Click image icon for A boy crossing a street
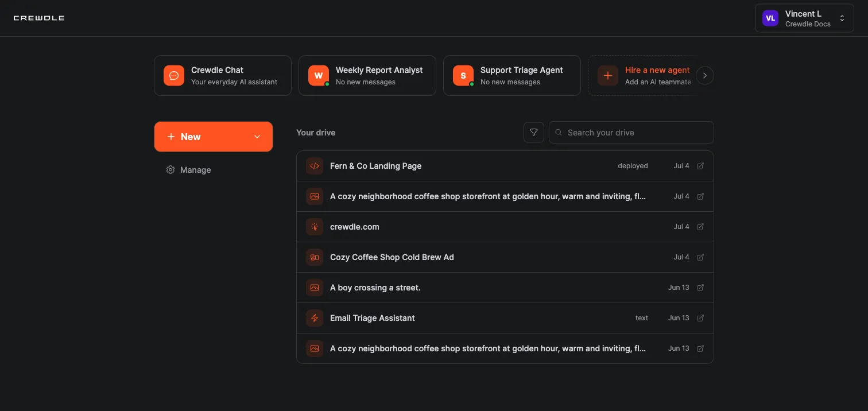Screen dimensions: 868x411 [x=315, y=288]
